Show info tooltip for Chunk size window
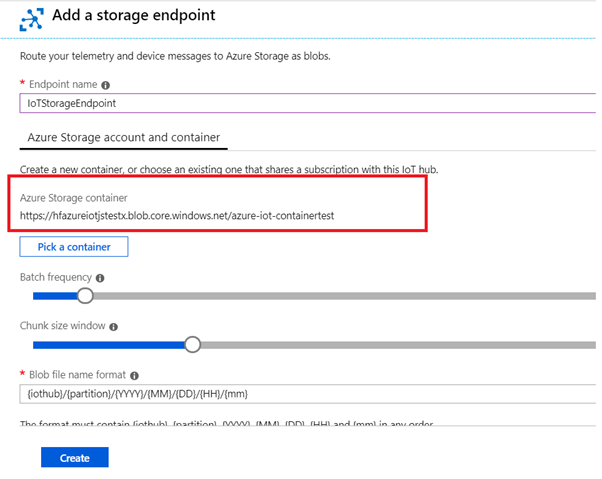602x479 pixels. click(114, 327)
